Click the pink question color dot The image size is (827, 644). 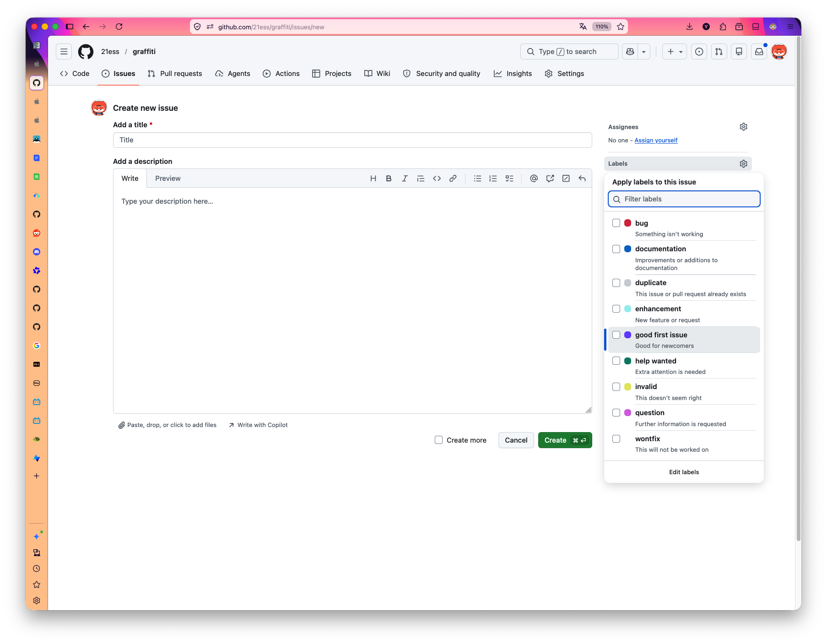[628, 413]
